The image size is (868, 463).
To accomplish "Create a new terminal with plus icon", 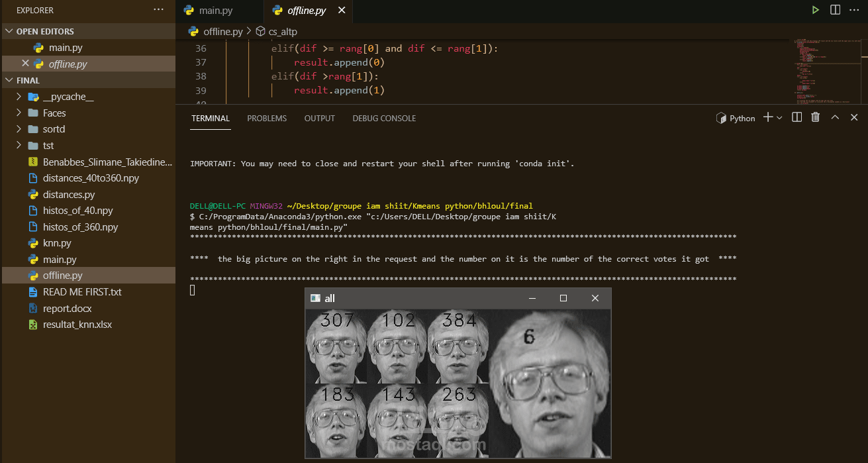I will [768, 117].
